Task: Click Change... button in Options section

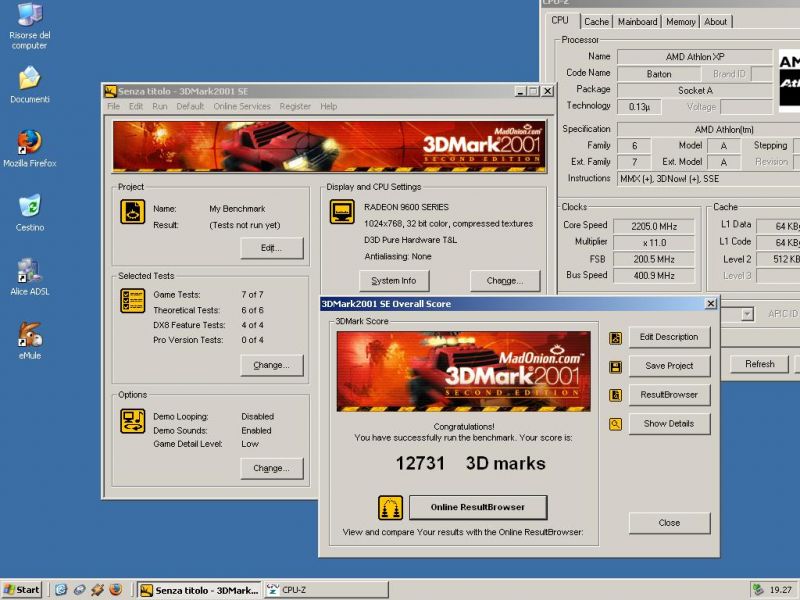Action: (271, 468)
